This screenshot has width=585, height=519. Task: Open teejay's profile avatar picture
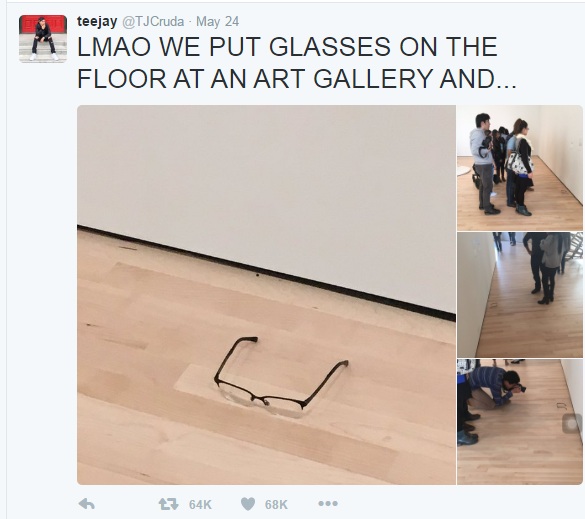coord(43,38)
